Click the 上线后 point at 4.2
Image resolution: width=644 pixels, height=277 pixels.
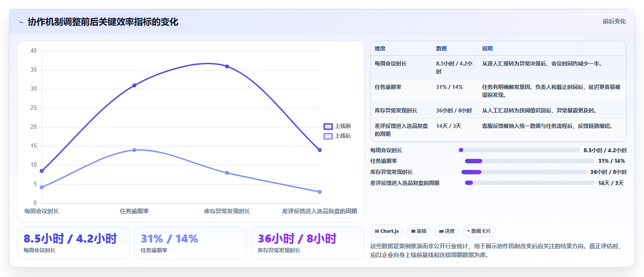click(42, 187)
